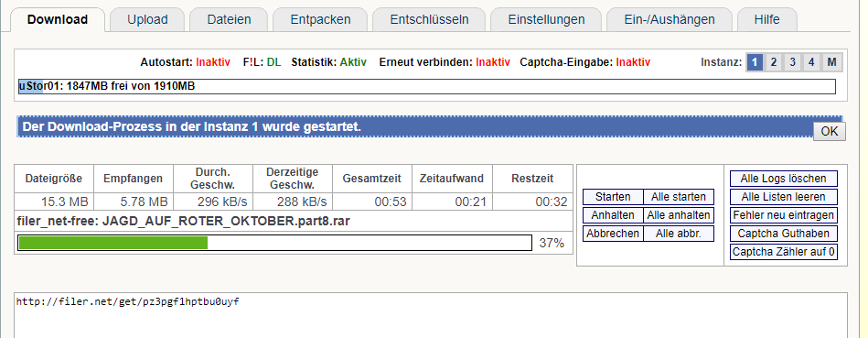Open the Hilfe tab

pyautogui.click(x=766, y=20)
